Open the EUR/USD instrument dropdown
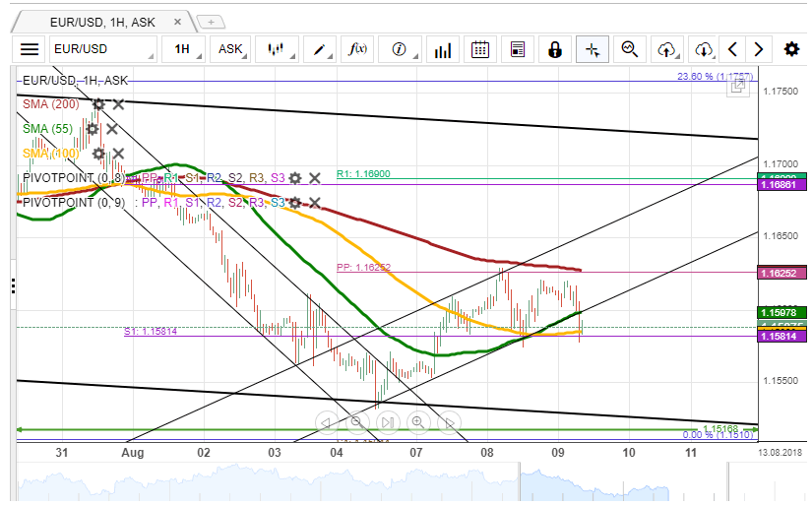The height and width of the screenshot is (505, 812). [x=102, y=49]
